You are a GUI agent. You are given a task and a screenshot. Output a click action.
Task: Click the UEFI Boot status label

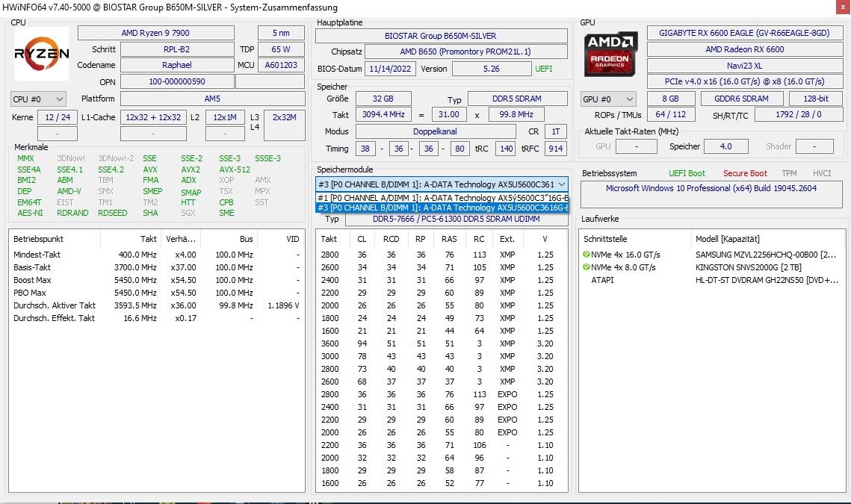tap(687, 174)
